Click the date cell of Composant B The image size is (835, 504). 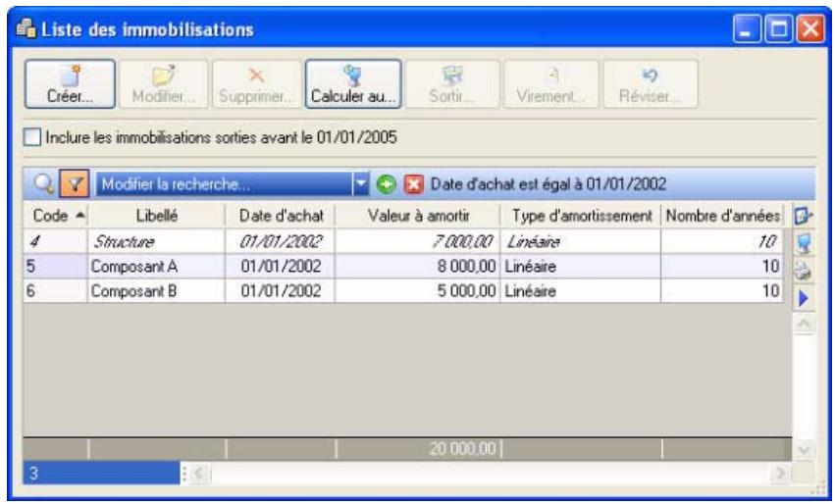(x=280, y=291)
